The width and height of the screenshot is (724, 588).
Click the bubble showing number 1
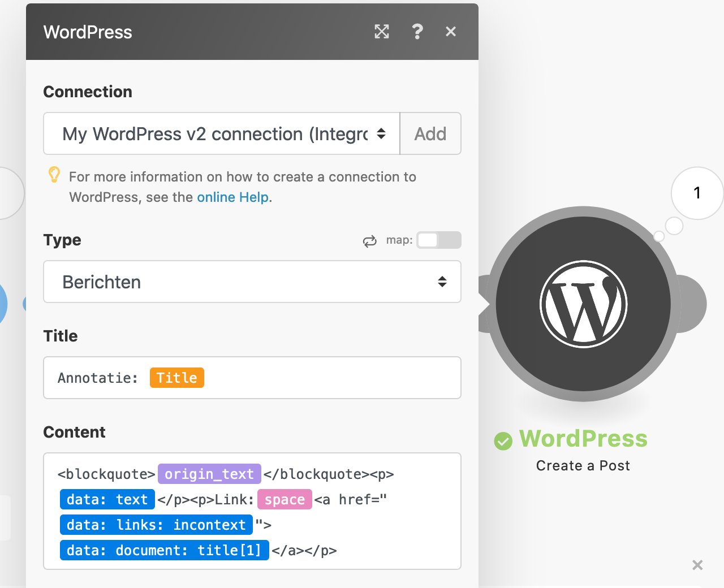tap(697, 193)
